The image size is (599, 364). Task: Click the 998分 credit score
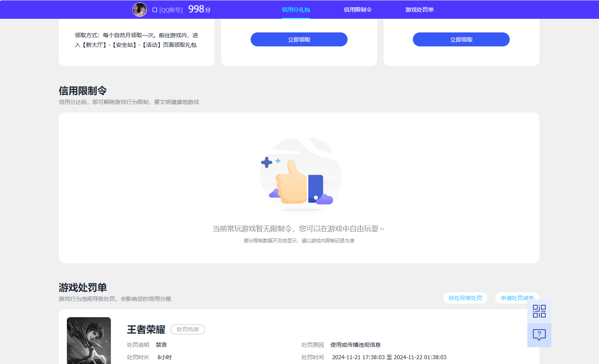click(199, 9)
